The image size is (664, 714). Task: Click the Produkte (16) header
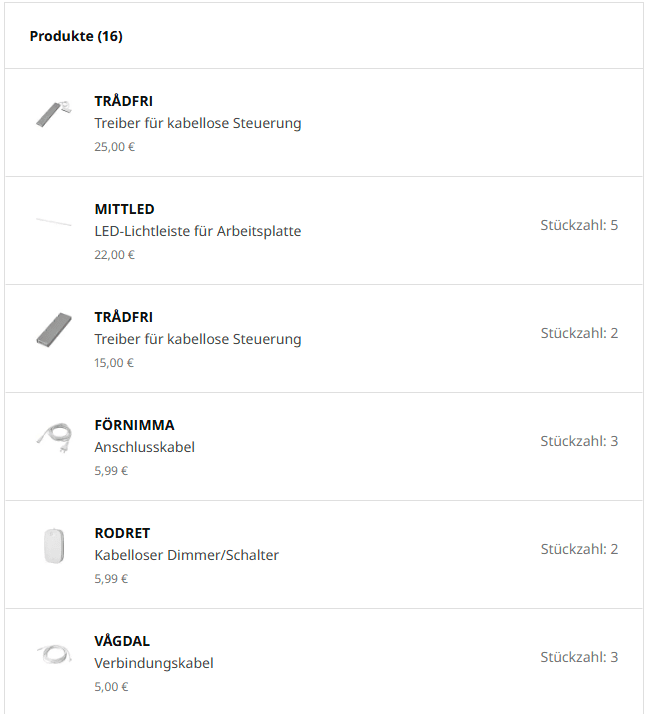click(x=76, y=36)
